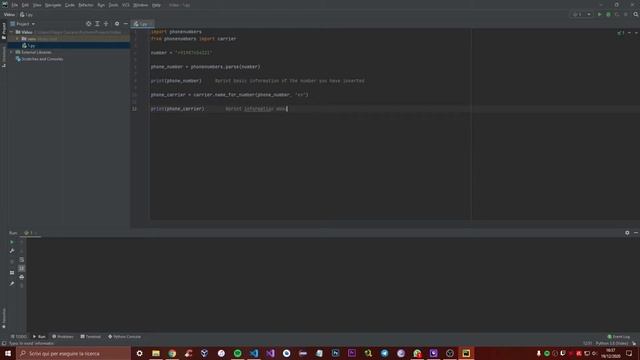Open the File menu

(x=15, y=5)
